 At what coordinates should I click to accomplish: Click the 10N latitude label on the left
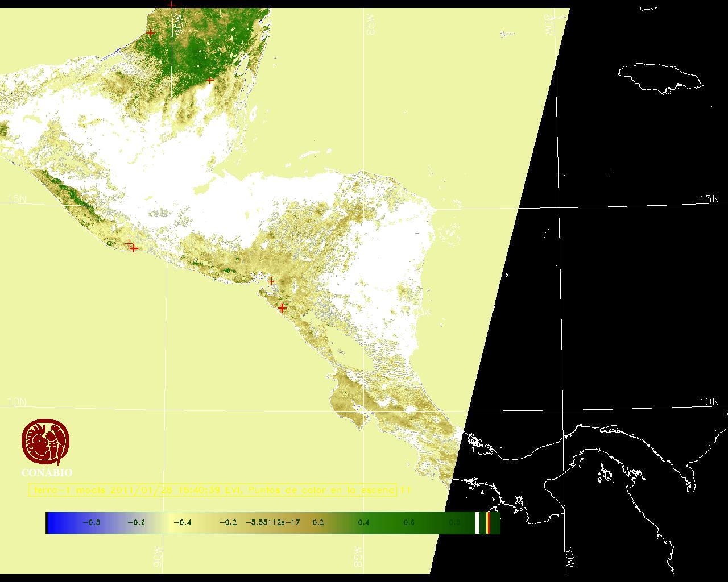point(16,402)
